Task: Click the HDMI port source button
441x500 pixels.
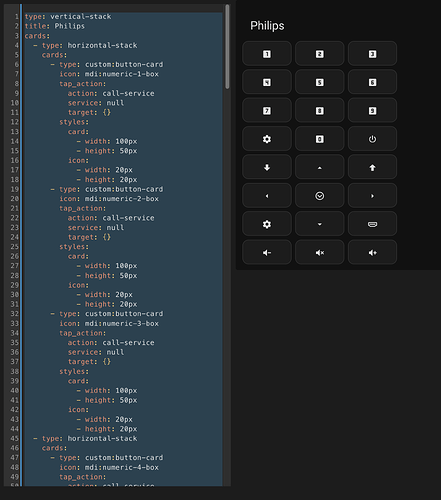Action: point(372,224)
